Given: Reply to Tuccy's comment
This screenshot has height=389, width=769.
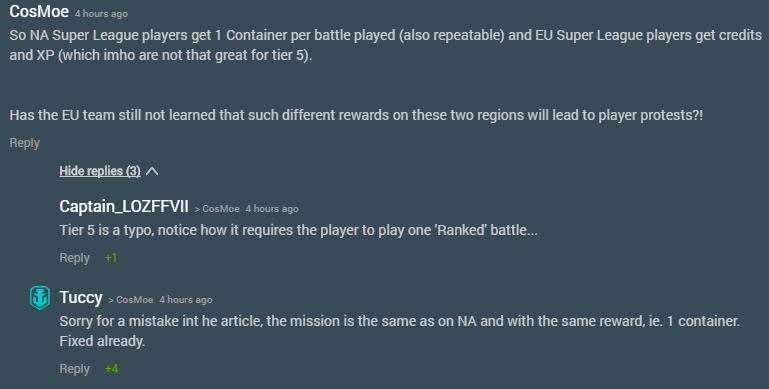Looking at the screenshot, I should 75,368.
